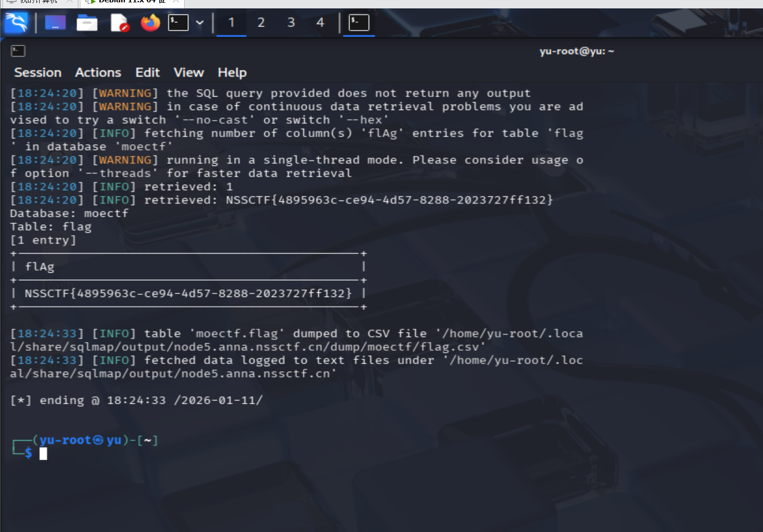Image resolution: width=763 pixels, height=532 pixels.
Task: Open the Kali dragon applications menu
Action: 16,22
